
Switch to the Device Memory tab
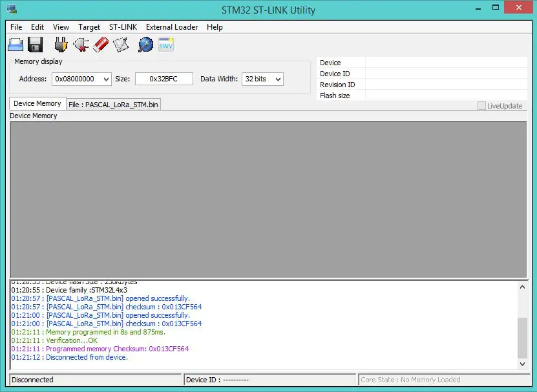click(37, 103)
